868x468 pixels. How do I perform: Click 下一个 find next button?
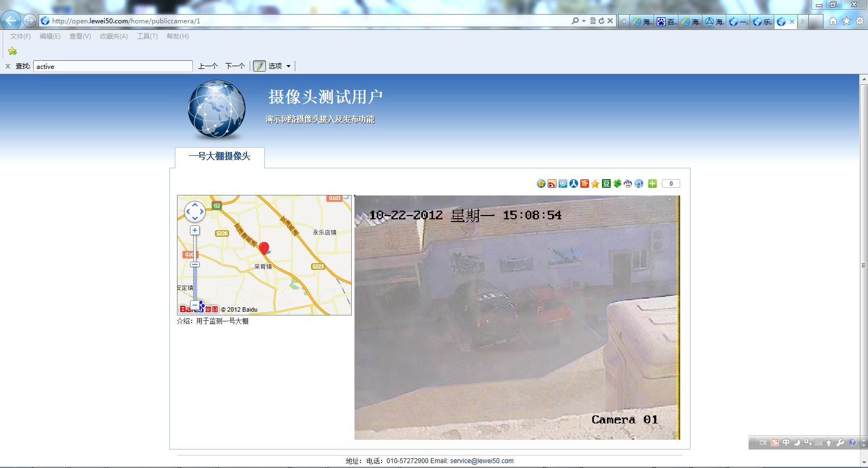235,66
